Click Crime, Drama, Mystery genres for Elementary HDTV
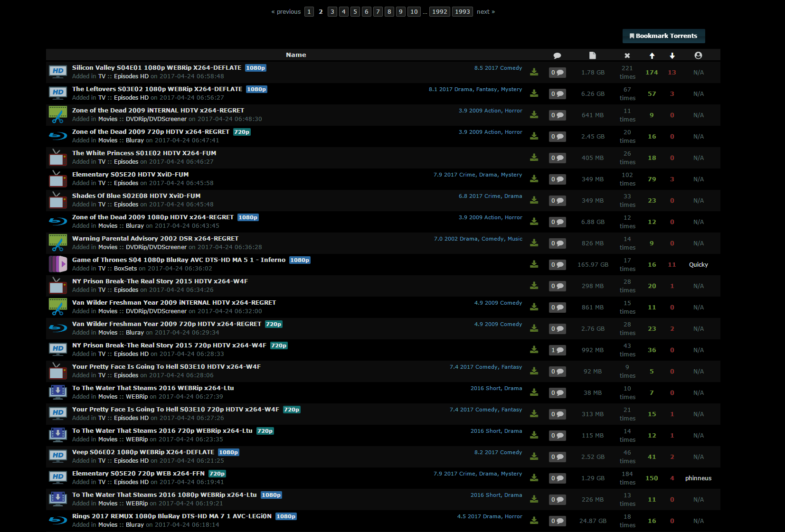Image resolution: width=785 pixels, height=532 pixels. point(491,175)
